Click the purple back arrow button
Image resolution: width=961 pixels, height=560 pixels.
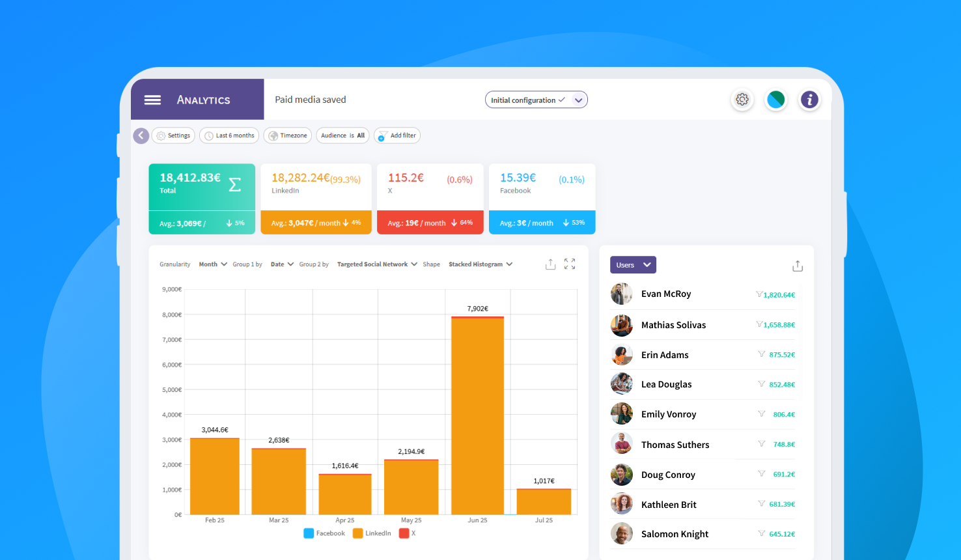(x=141, y=135)
